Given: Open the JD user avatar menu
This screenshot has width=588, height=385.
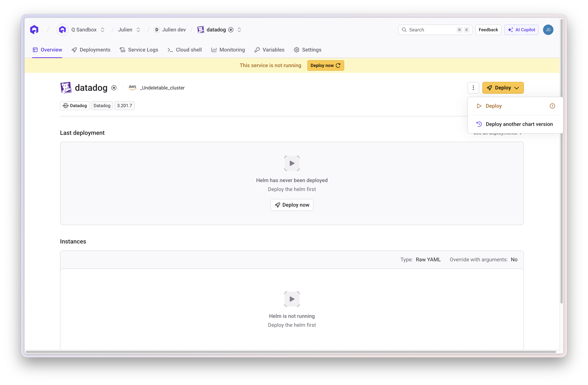Looking at the screenshot, I should pyautogui.click(x=548, y=30).
